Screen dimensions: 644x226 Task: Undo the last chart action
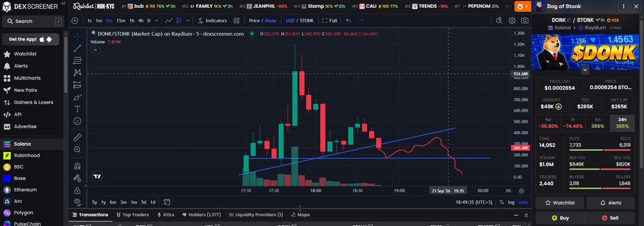(x=348, y=20)
